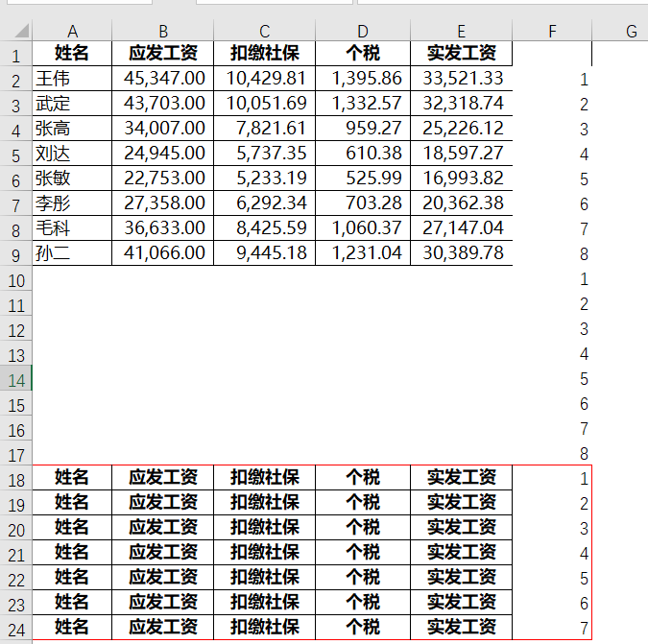Viewport: 648px width, 644px height.
Task: Select column F header
Action: click(552, 31)
